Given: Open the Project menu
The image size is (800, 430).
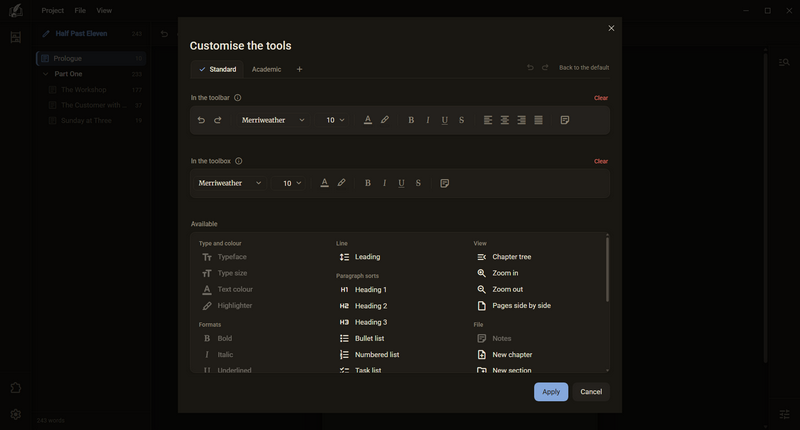Looking at the screenshot, I should [53, 10].
